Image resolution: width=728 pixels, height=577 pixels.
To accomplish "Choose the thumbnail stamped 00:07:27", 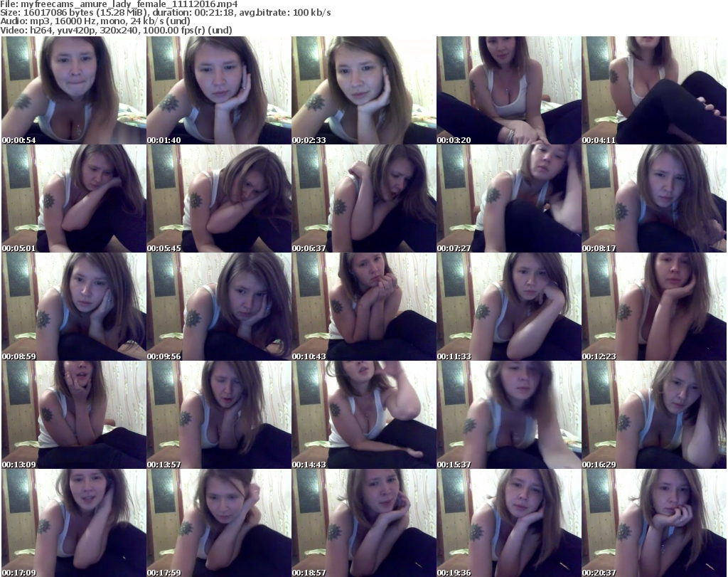I will 508,198.
